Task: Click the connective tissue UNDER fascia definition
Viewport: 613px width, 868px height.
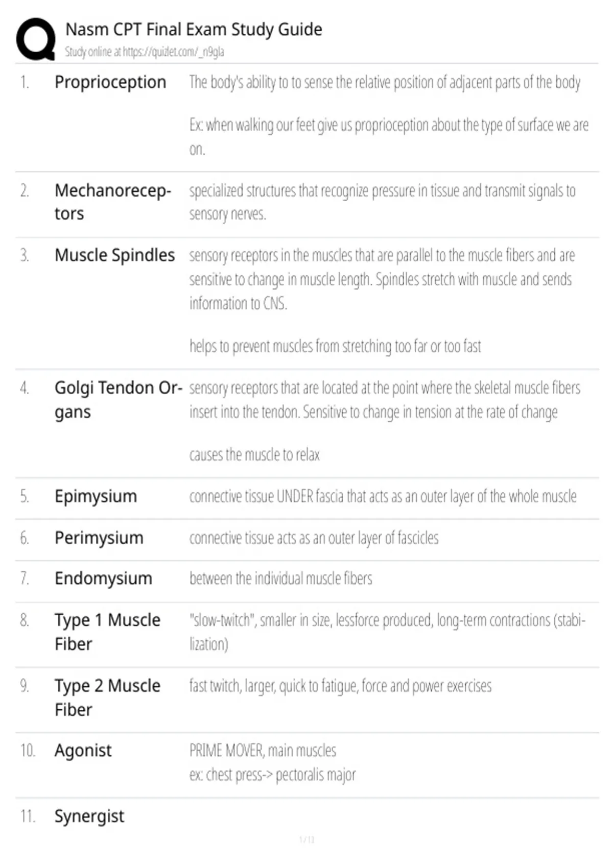Action: [x=383, y=496]
